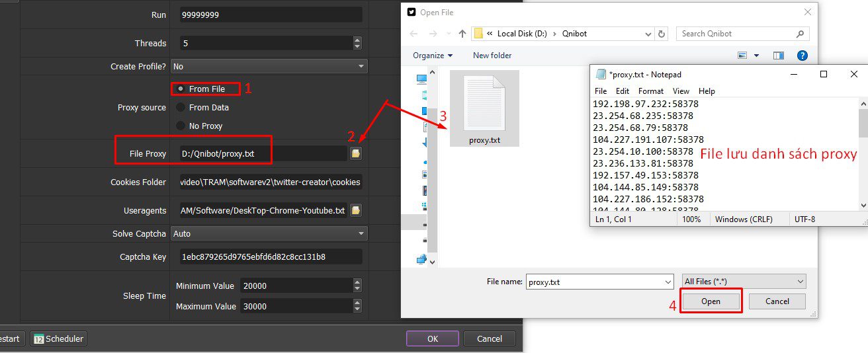Viewport: 868px width, 353px height.
Task: Expand the All Files type filter dropdown
Action: coord(744,281)
